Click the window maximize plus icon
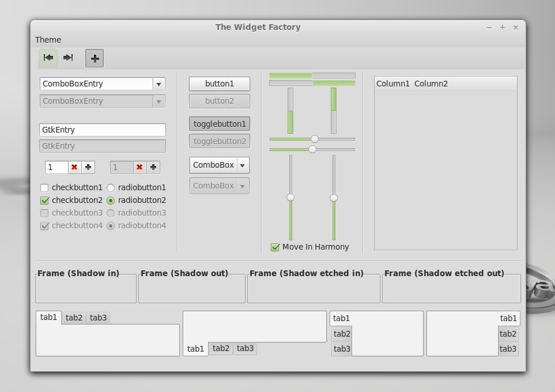Screen dimensions: 555x392 pos(502,28)
